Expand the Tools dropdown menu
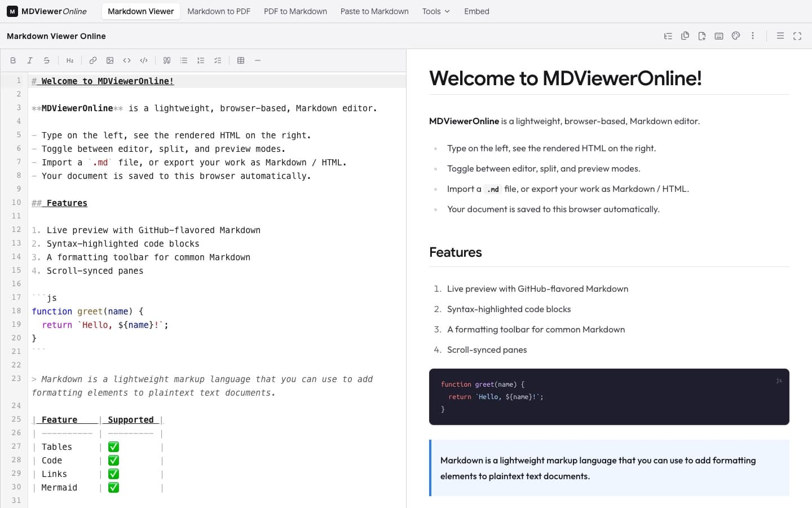The image size is (812, 508). [436, 11]
